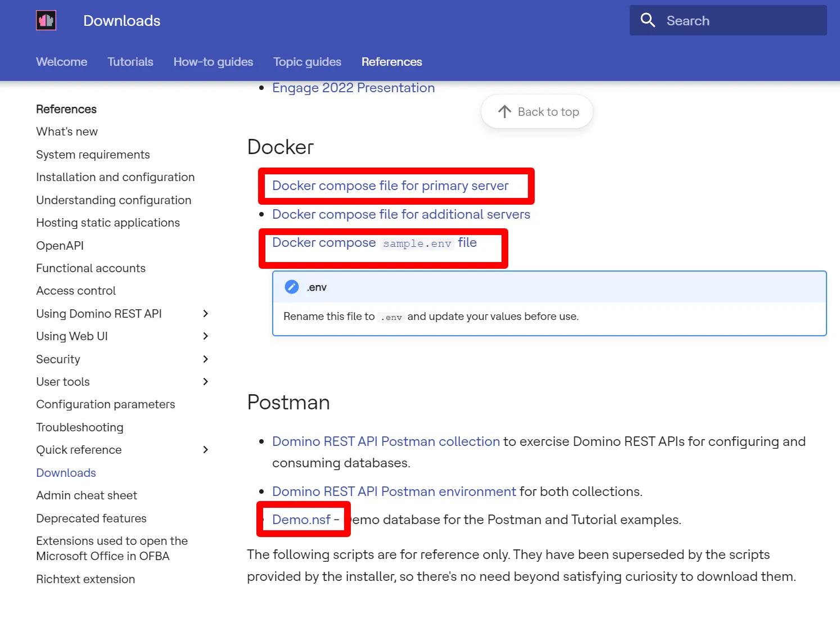840x618 pixels.
Task: Open the Welcome page
Action: point(61,62)
